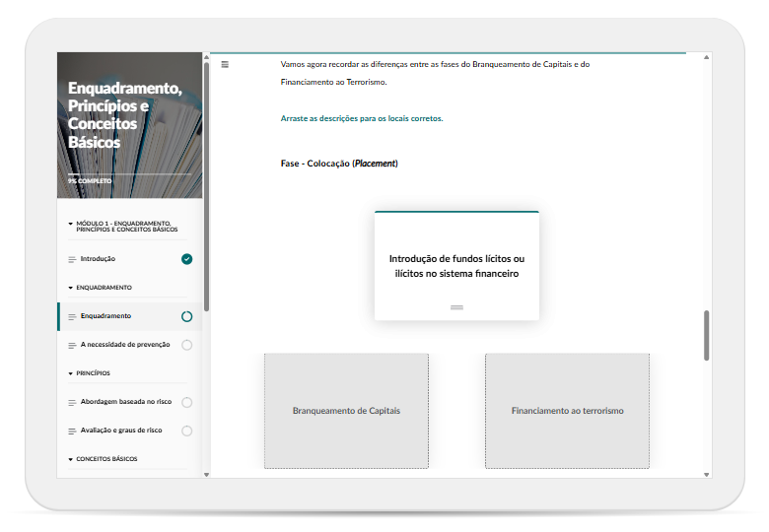The width and height of the screenshot is (769, 532).
Task: Click the lines icon beside Introdução
Action: [x=72, y=259]
